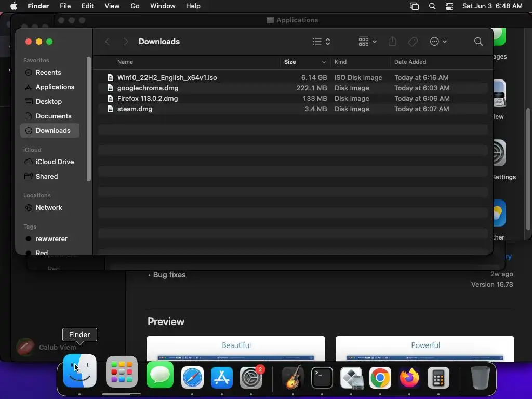Open the Help menu
Screen dimensions: 532x399
click(x=193, y=6)
